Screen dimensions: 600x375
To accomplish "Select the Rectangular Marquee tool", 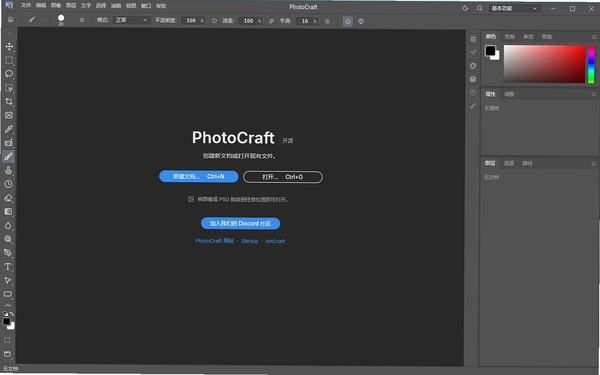I will [9, 60].
